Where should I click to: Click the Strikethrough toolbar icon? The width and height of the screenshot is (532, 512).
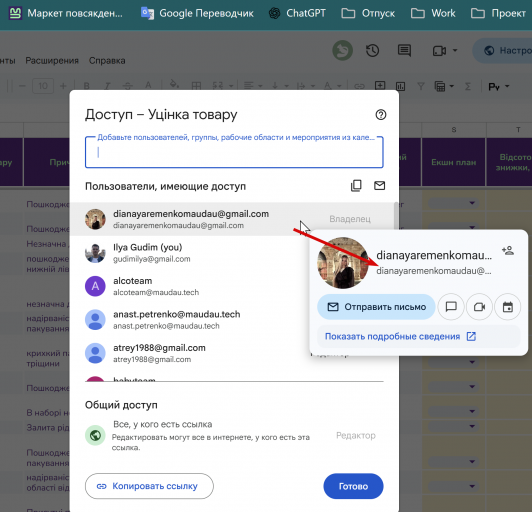128,86
